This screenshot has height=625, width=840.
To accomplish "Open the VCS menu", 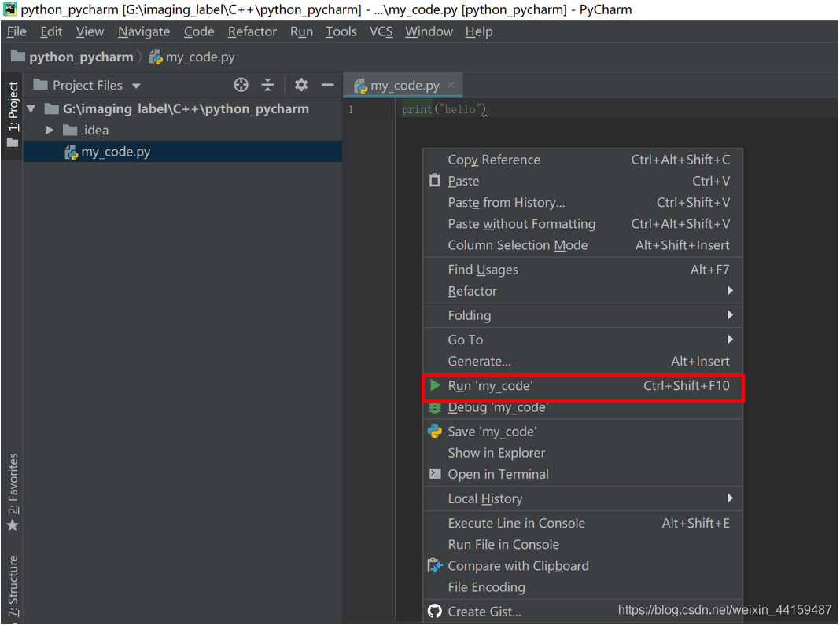I will tap(381, 31).
